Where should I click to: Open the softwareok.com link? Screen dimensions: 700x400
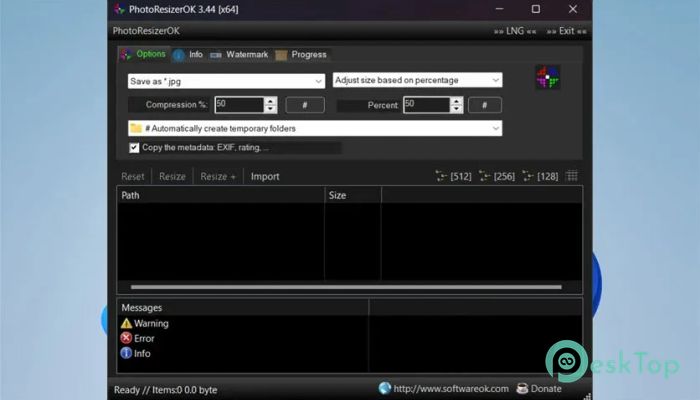444,389
